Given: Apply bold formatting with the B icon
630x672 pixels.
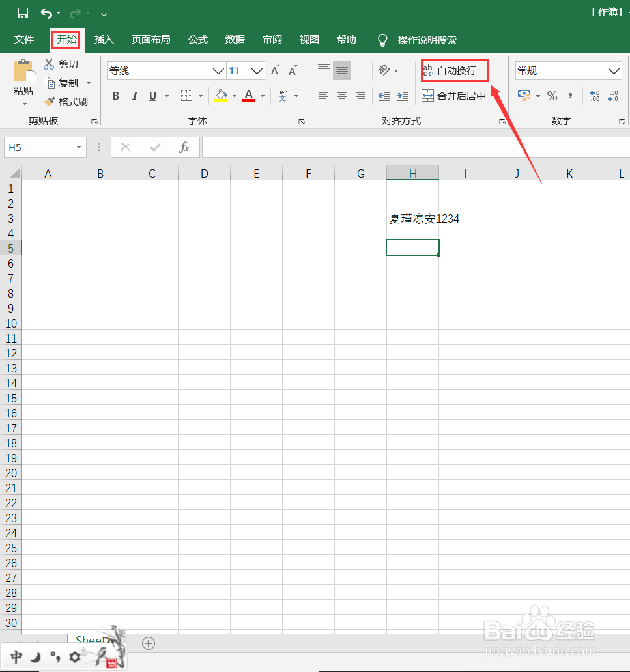Looking at the screenshot, I should [115, 96].
